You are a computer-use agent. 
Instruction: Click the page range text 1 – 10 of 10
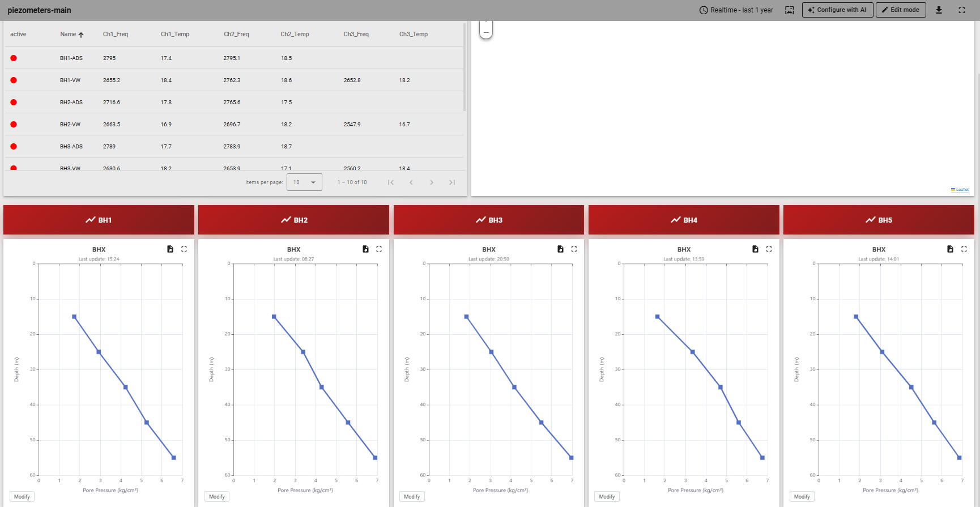coord(352,182)
